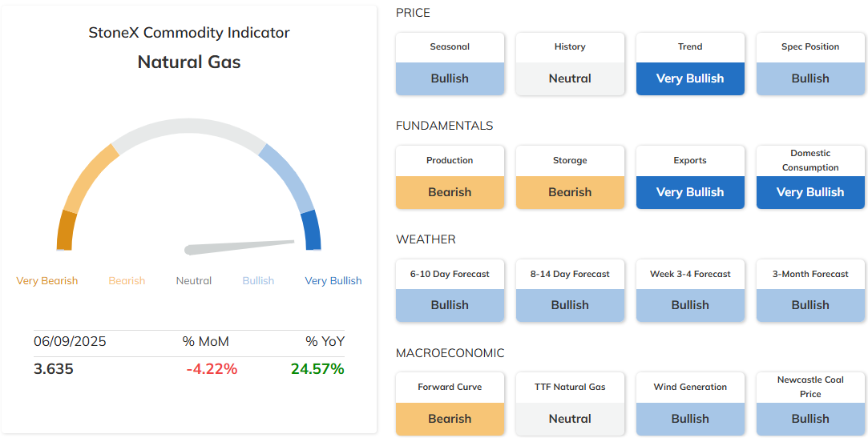The image size is (868, 438).
Task: Select the History Neutral card
Action: coord(570,63)
